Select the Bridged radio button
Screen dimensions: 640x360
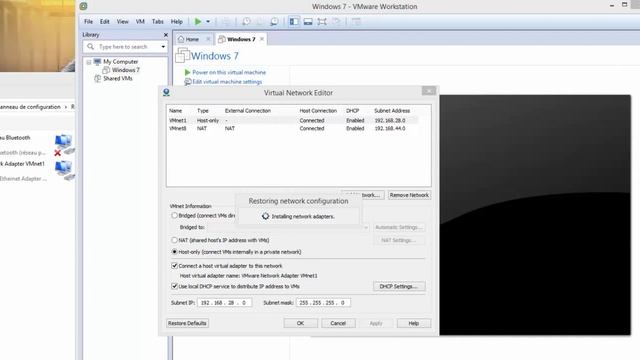[174, 215]
